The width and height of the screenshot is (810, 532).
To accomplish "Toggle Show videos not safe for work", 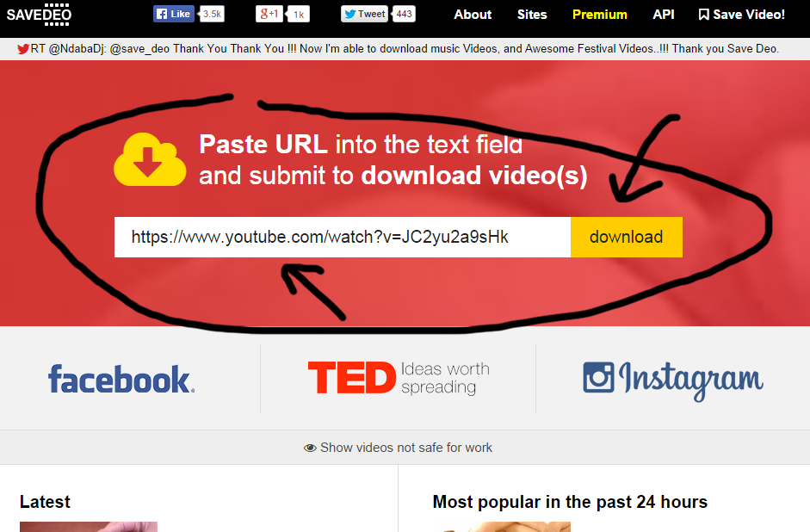I will (398, 448).
